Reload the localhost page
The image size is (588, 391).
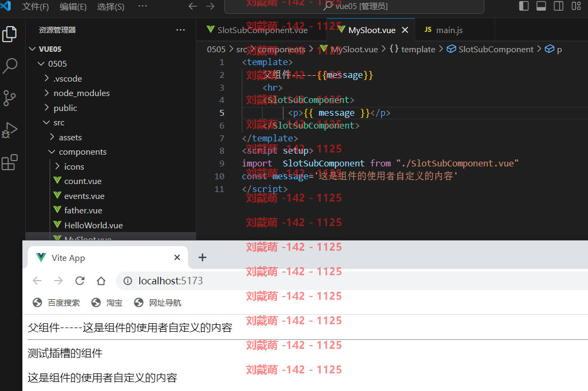pos(80,281)
